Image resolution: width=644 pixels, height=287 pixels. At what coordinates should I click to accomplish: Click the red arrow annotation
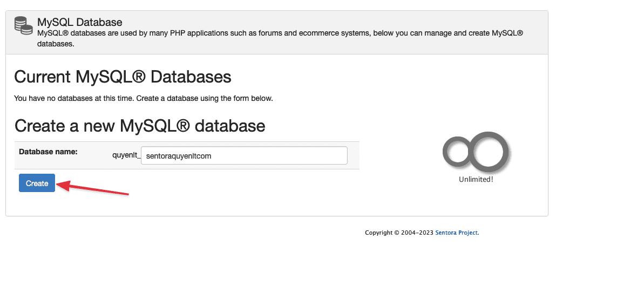pos(92,189)
